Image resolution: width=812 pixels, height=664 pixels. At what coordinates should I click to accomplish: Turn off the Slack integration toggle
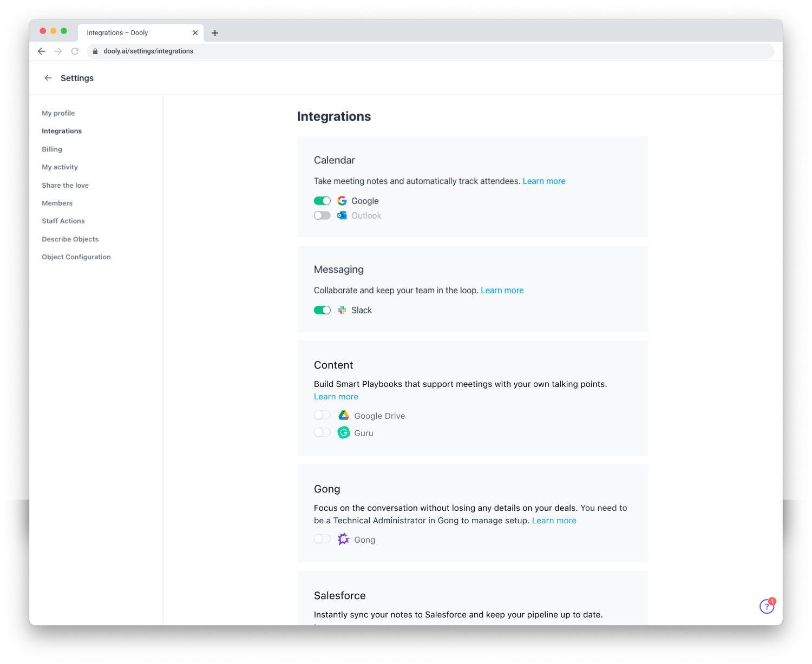coord(322,310)
